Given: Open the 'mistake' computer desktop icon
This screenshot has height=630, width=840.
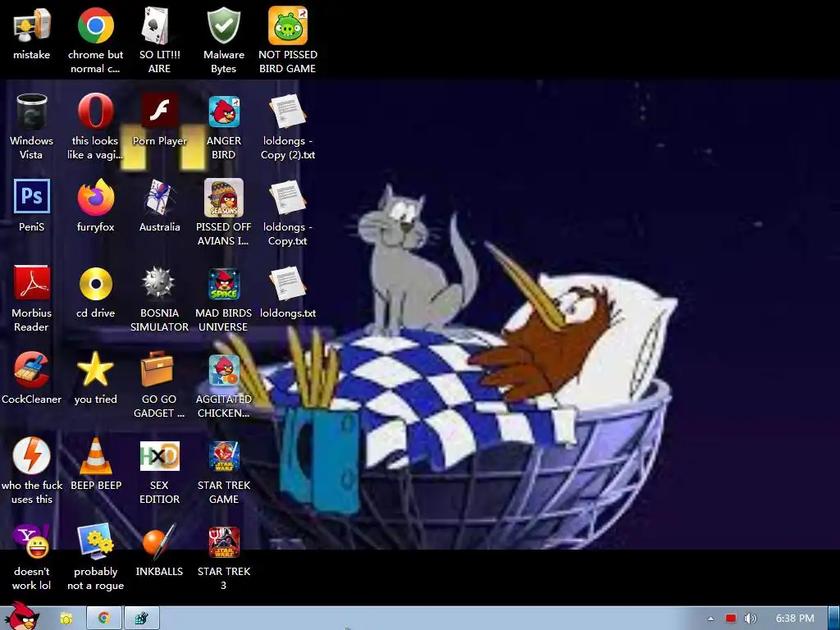Looking at the screenshot, I should click(32, 25).
